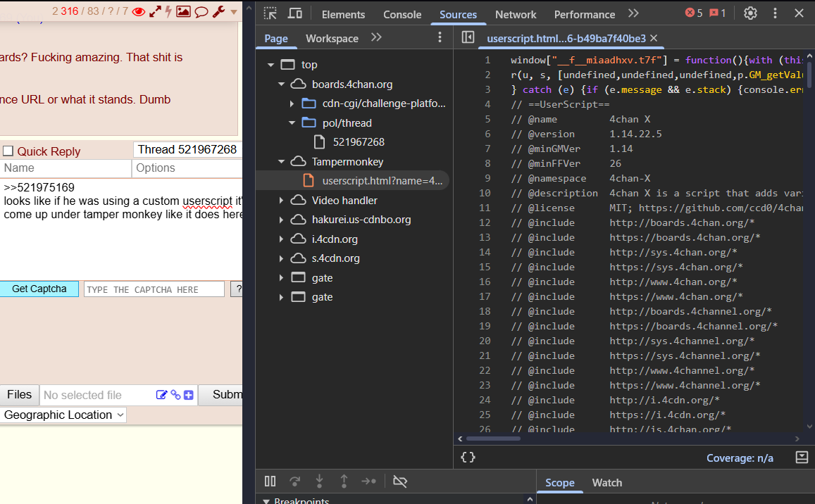Click the Get Captcha button

[39, 289]
